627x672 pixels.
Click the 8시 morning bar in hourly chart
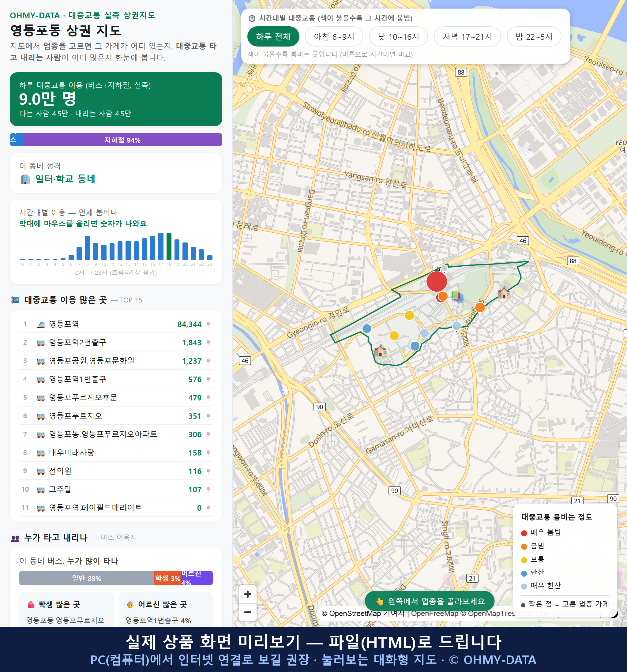pos(87,248)
